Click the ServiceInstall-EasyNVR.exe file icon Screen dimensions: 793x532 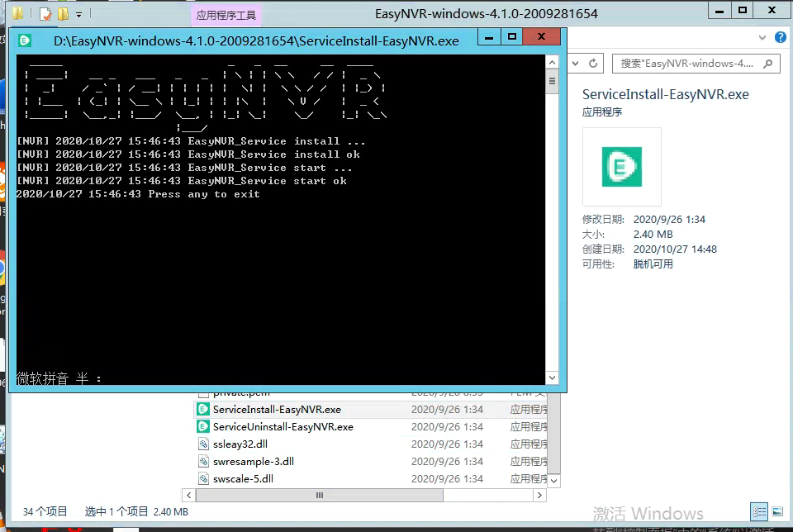pos(203,409)
